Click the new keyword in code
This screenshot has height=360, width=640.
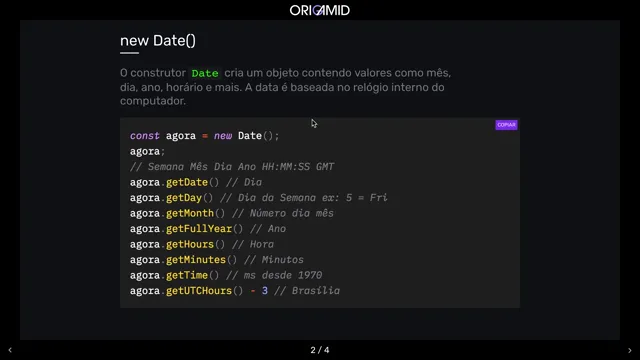[x=223, y=136]
